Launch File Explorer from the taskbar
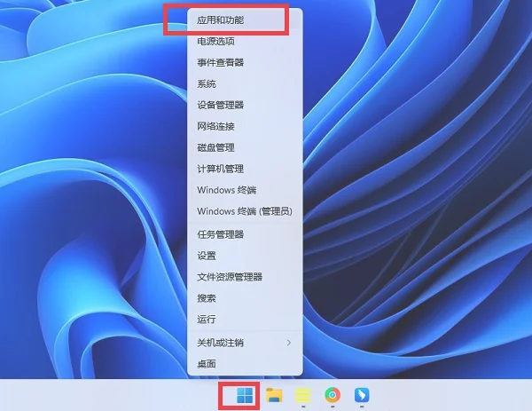The width and height of the screenshot is (532, 411). pos(274,395)
